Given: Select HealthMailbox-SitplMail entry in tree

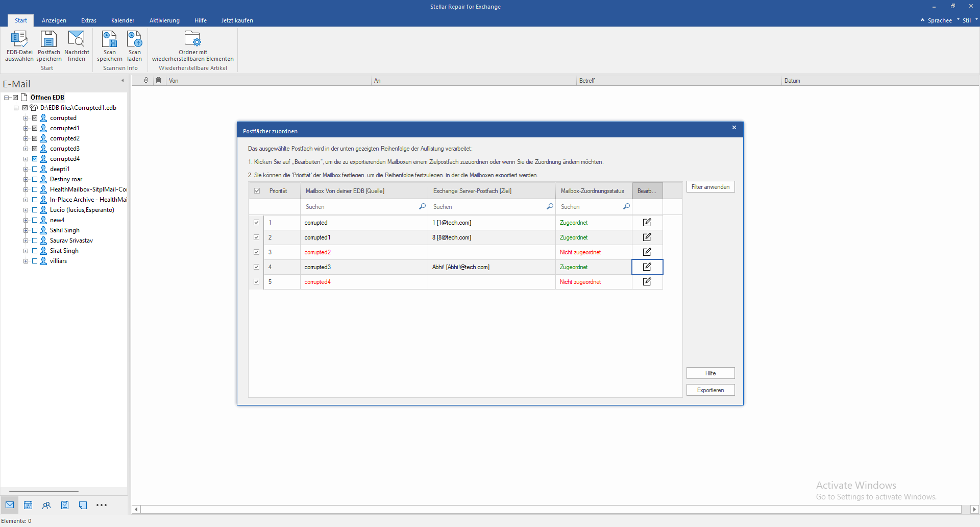Looking at the screenshot, I should click(x=89, y=189).
